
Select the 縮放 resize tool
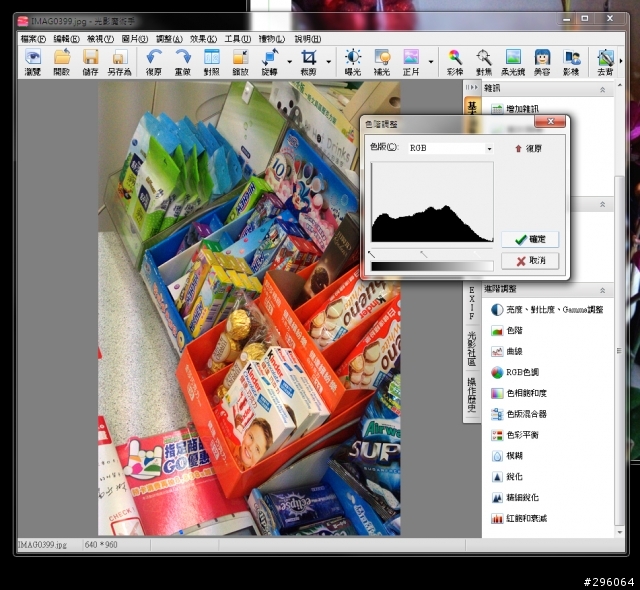coord(240,62)
